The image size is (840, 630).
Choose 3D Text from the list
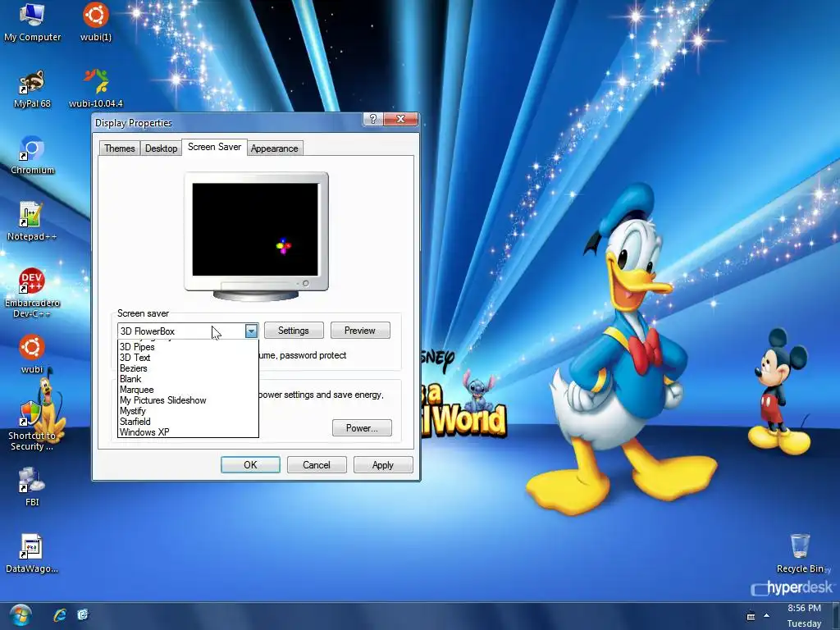pos(188,358)
